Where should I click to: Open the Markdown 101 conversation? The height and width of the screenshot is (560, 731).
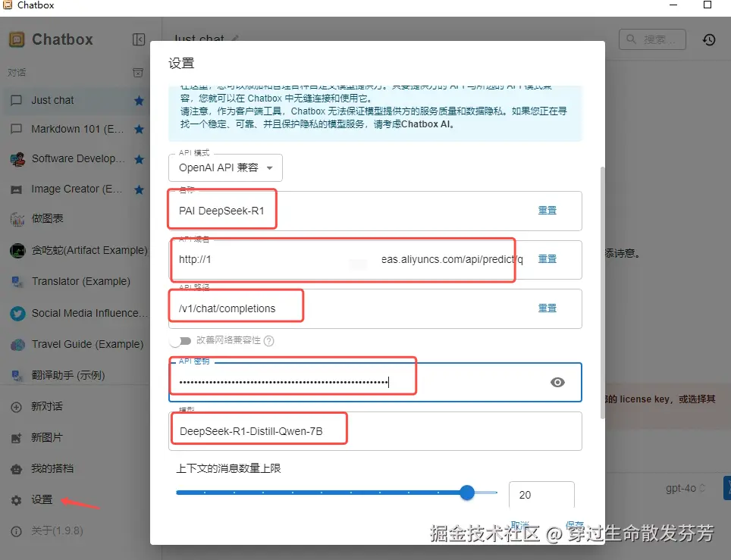coord(77,129)
